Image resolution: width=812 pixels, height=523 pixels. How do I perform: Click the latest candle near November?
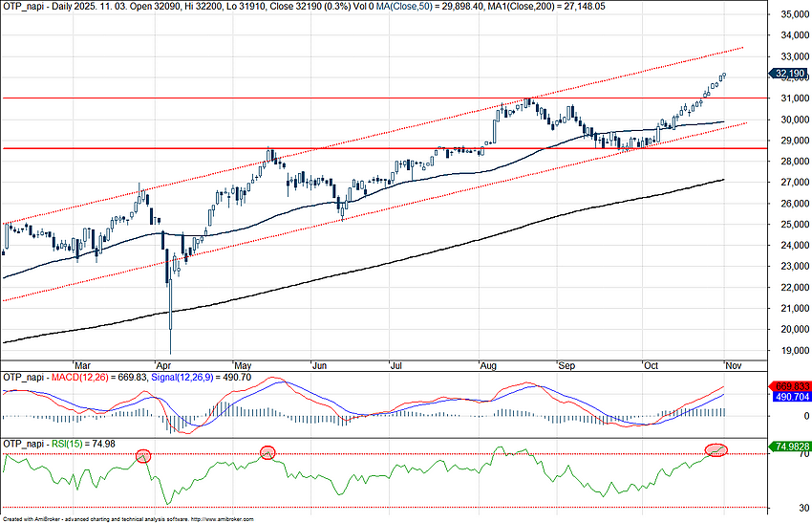(723, 75)
